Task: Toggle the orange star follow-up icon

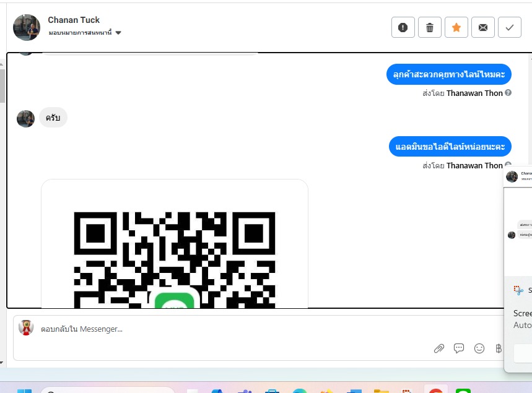Action: 456,27
